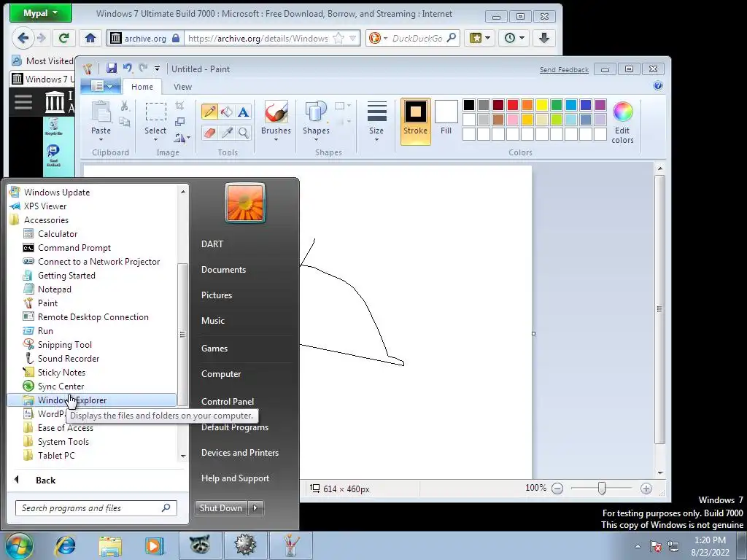
Task: Click the clock showing 1:20 PM
Action: tap(710, 540)
